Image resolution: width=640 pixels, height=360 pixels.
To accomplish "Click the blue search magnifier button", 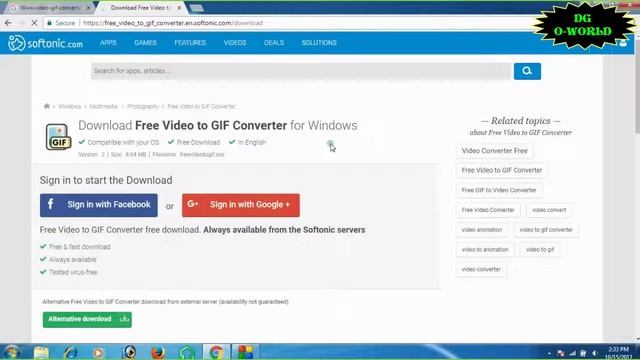I will point(527,71).
